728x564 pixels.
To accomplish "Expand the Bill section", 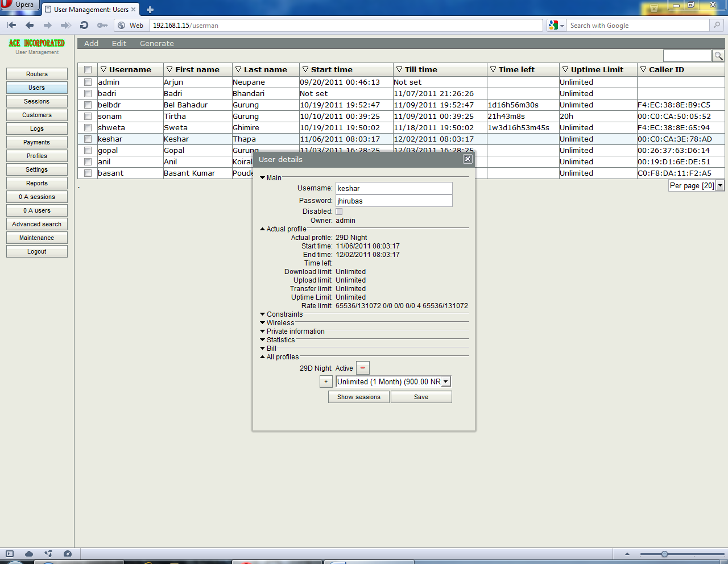I will (263, 349).
